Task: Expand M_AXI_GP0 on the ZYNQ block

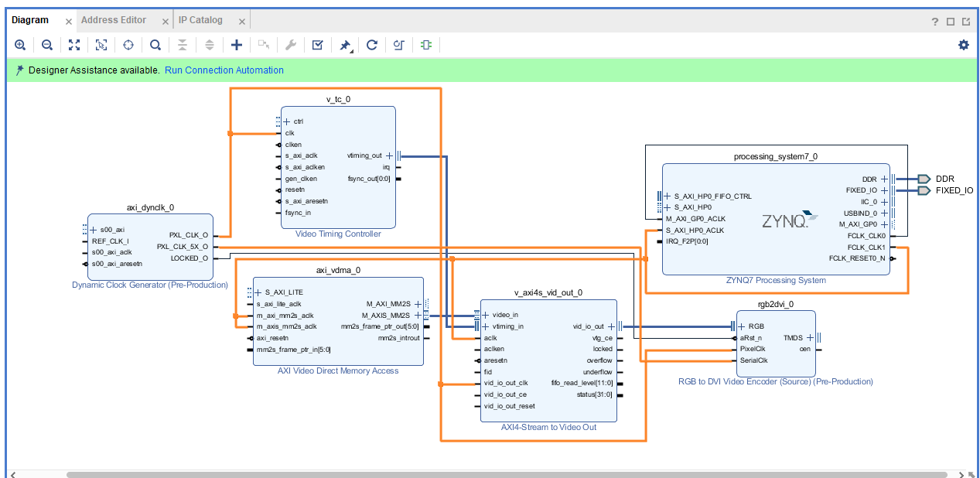Action: [884, 224]
